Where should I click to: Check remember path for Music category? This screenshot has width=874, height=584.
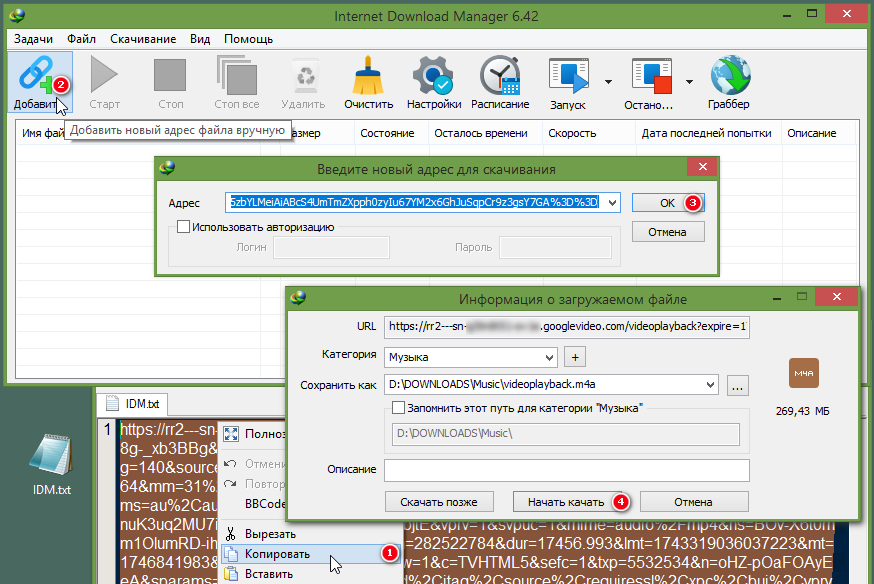399,408
